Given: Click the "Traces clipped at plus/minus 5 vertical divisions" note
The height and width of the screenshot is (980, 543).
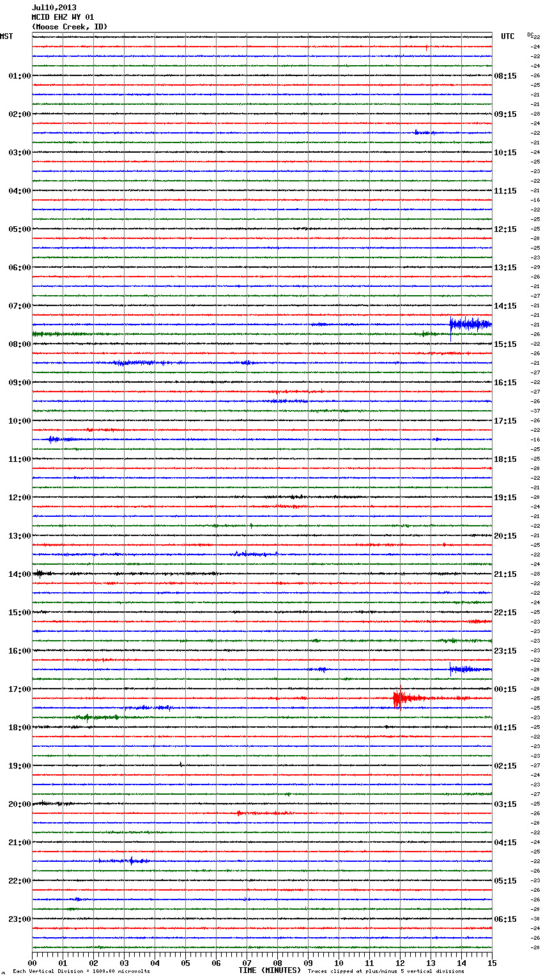Looking at the screenshot, I should click(x=386, y=972).
